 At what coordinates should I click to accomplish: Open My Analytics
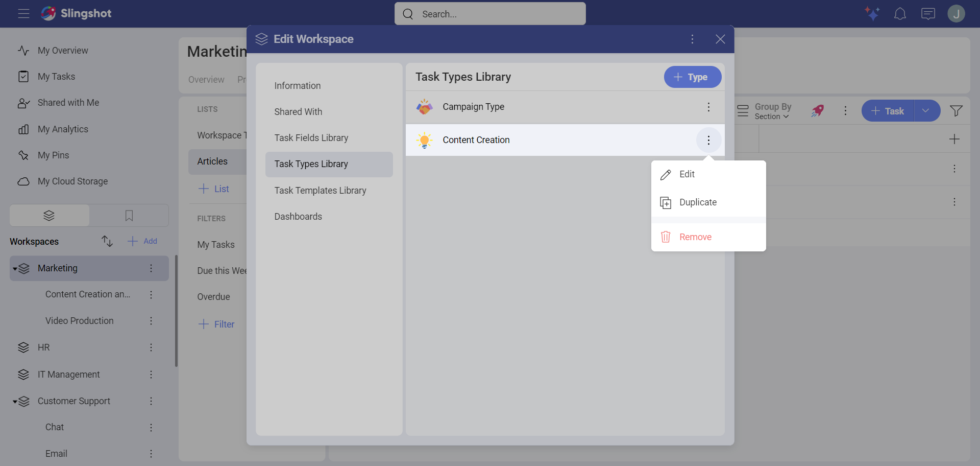[63, 129]
